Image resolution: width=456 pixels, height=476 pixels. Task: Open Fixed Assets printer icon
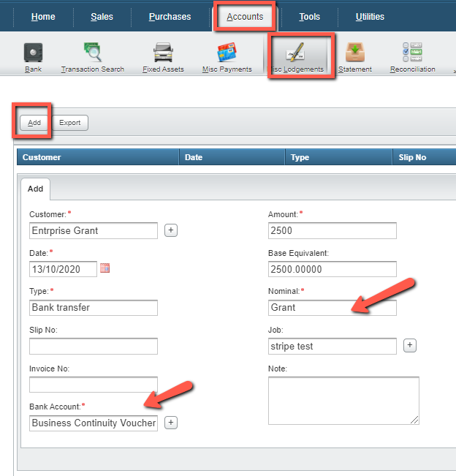pos(162,53)
